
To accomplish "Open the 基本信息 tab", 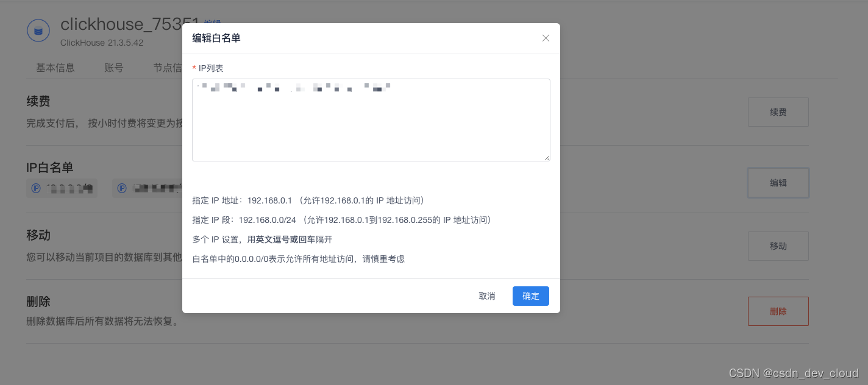I will pyautogui.click(x=55, y=68).
